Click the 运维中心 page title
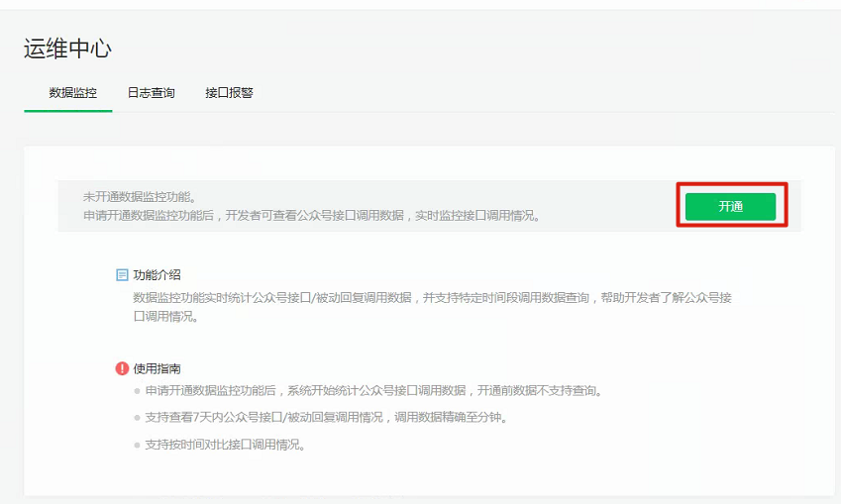841x504 pixels. click(67, 49)
